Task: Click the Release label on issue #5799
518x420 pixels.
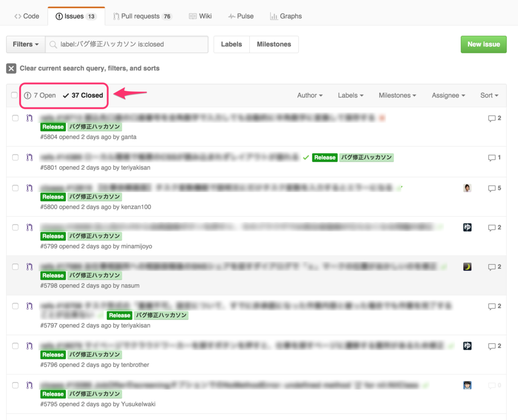Action: pyautogui.click(x=53, y=236)
